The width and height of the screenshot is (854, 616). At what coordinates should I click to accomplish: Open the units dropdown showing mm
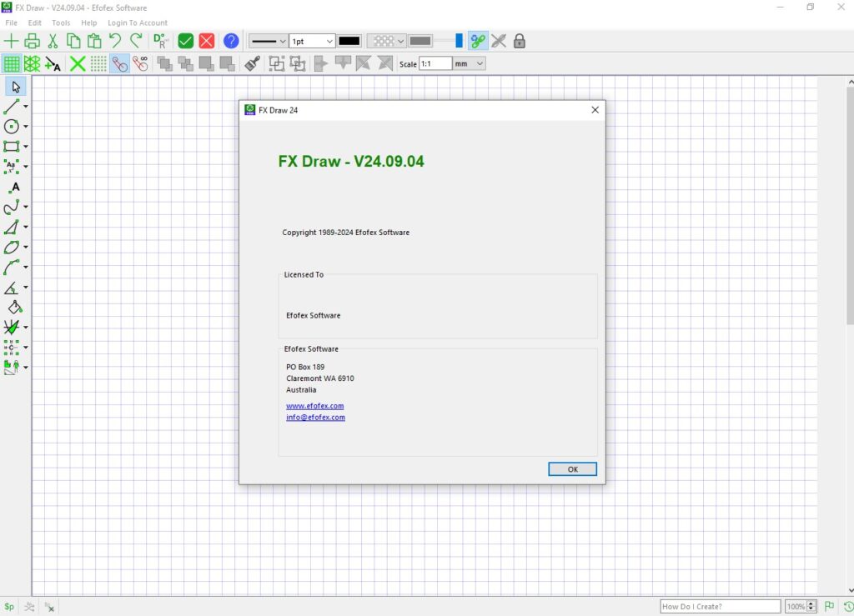click(468, 63)
